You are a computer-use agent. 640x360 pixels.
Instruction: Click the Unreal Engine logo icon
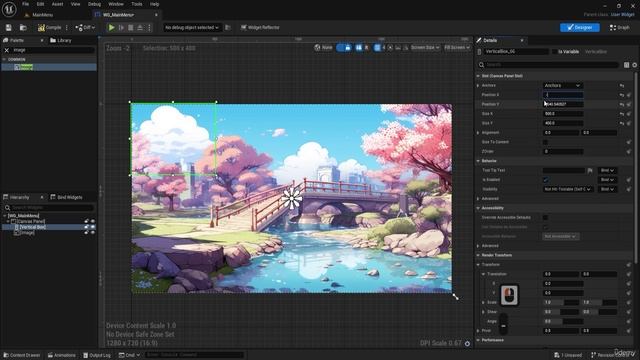(9, 9)
